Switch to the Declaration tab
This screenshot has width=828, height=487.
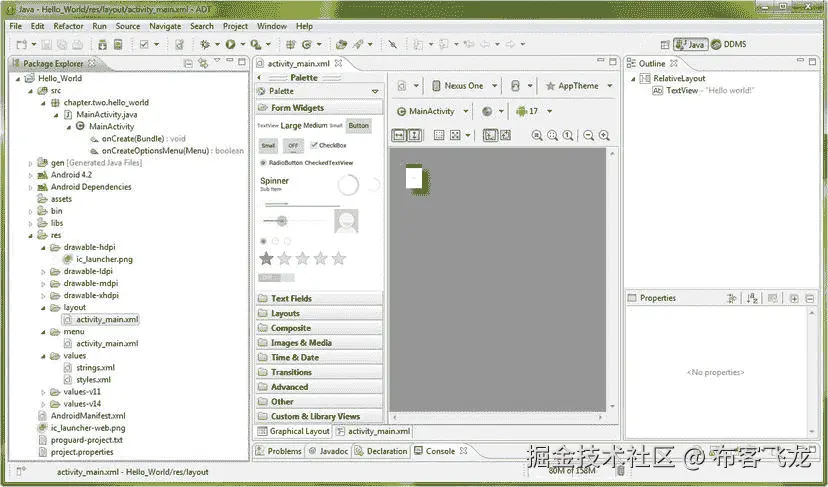(x=381, y=451)
